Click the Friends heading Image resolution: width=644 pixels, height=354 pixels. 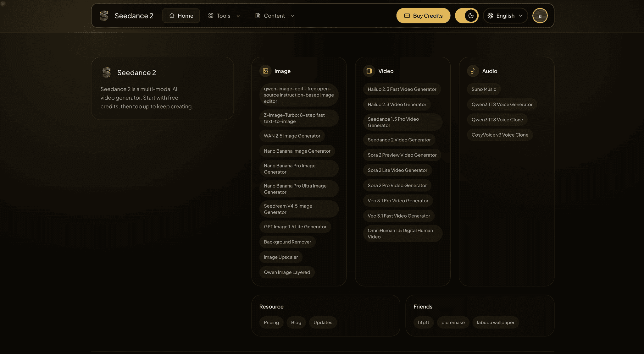point(423,307)
